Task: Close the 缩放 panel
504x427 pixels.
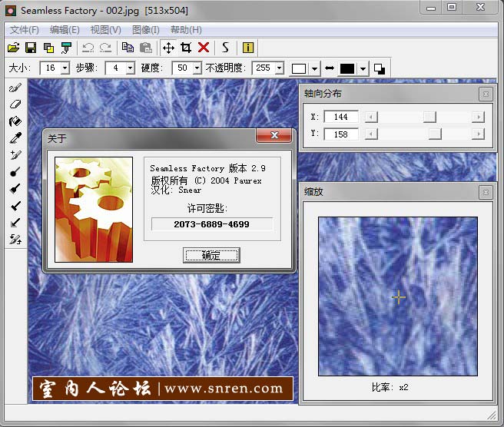Action: pos(486,192)
